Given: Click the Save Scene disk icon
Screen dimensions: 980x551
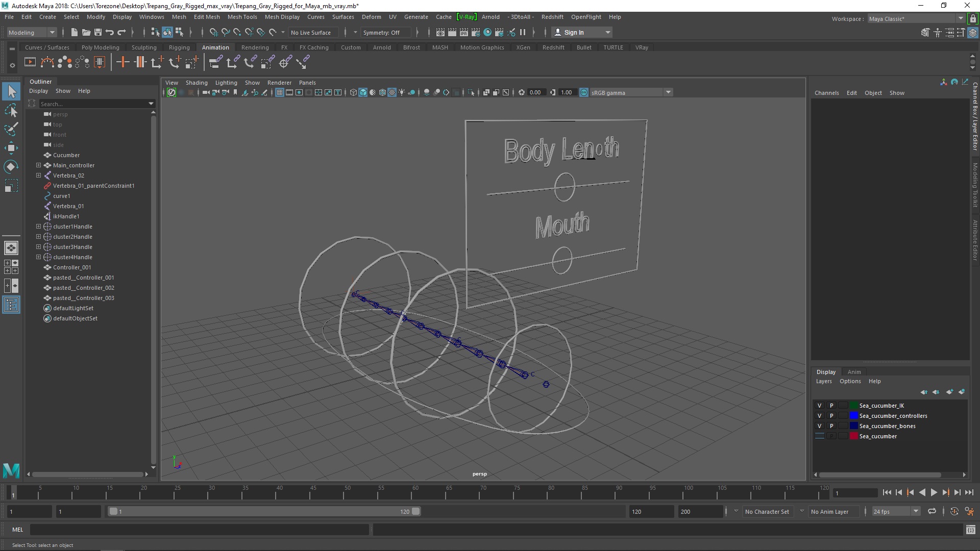Looking at the screenshot, I should coord(98,32).
